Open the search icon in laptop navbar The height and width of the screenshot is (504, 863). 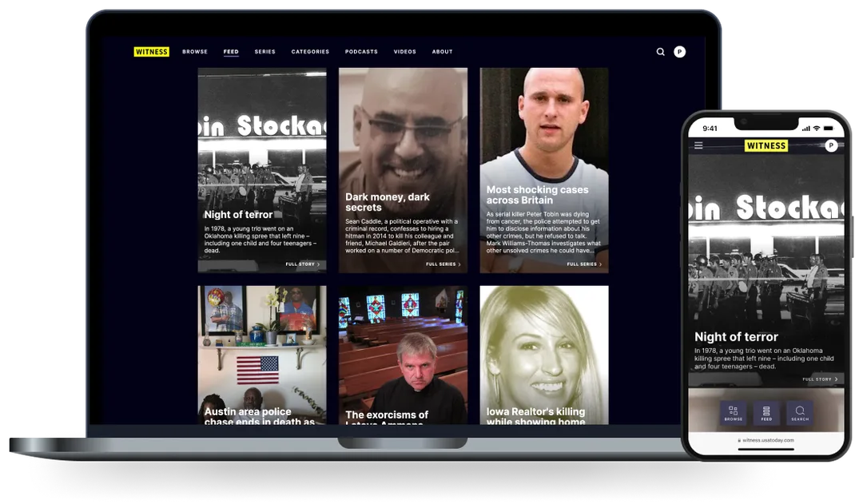pyautogui.click(x=661, y=52)
